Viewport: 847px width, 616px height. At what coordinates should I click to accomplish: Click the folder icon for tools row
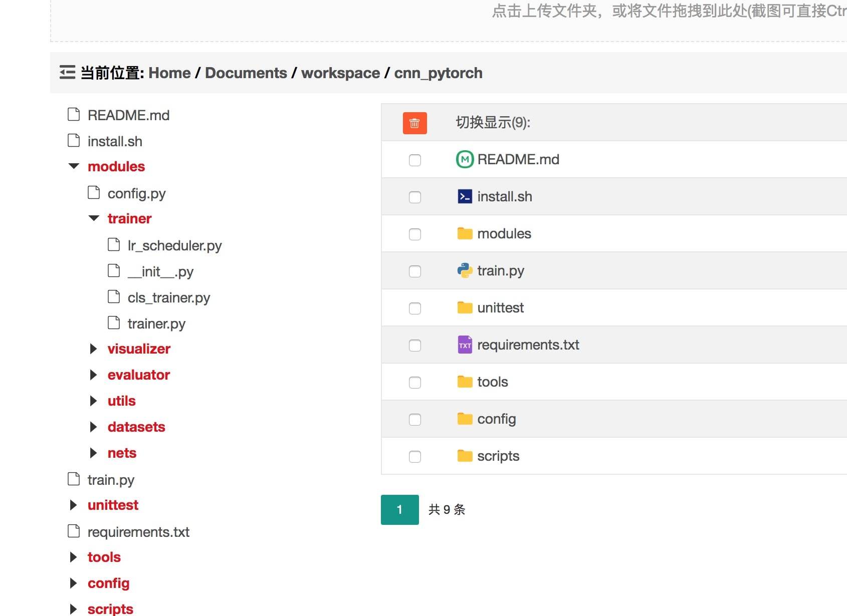(465, 382)
